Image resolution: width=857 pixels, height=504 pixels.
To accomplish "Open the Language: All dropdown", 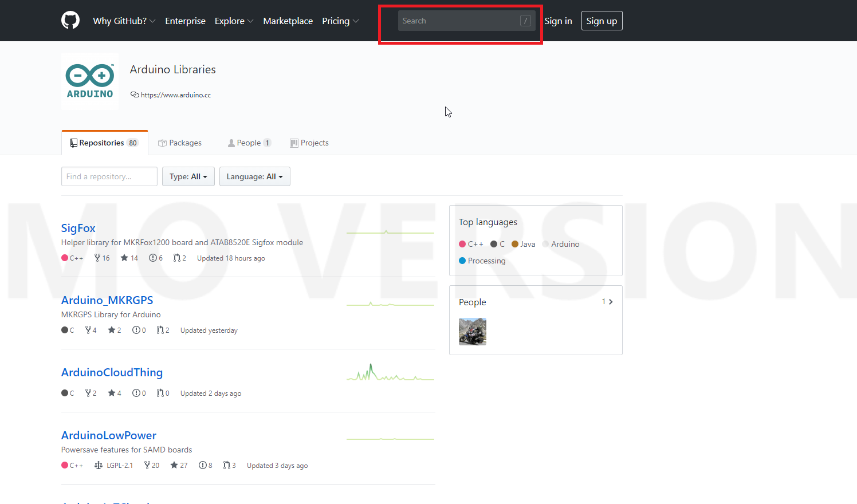I will (255, 176).
